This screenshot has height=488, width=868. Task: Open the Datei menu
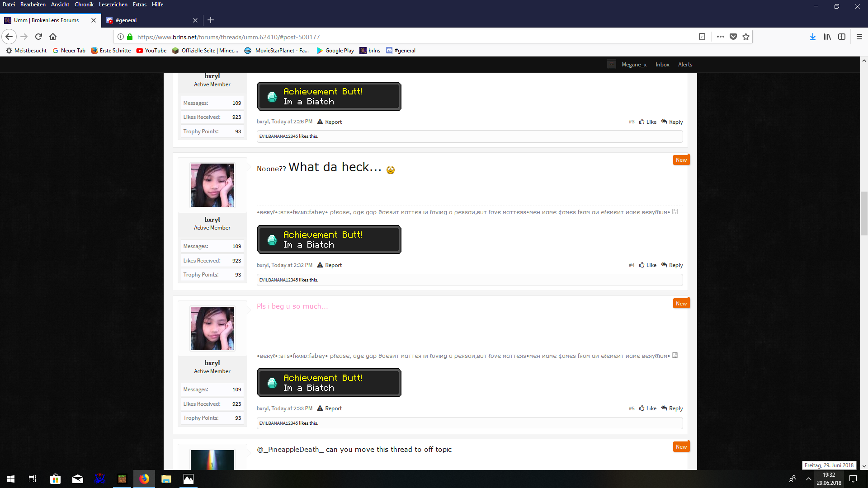click(9, 5)
